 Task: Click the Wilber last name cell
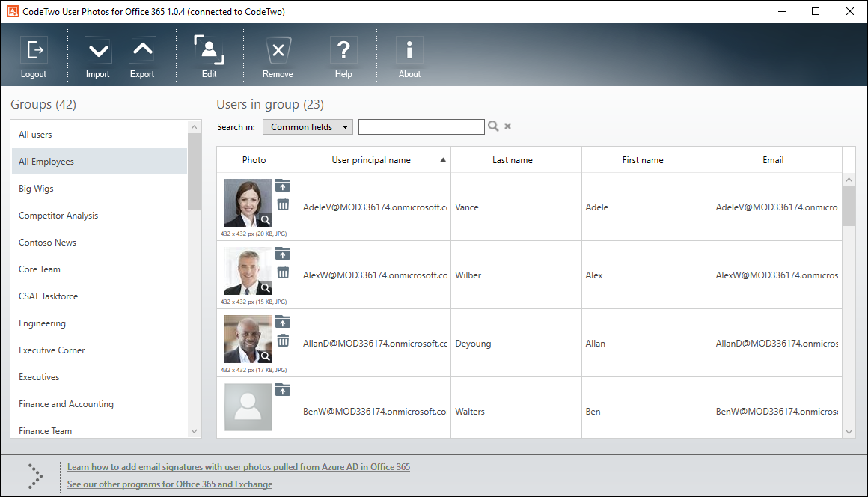(x=516, y=275)
